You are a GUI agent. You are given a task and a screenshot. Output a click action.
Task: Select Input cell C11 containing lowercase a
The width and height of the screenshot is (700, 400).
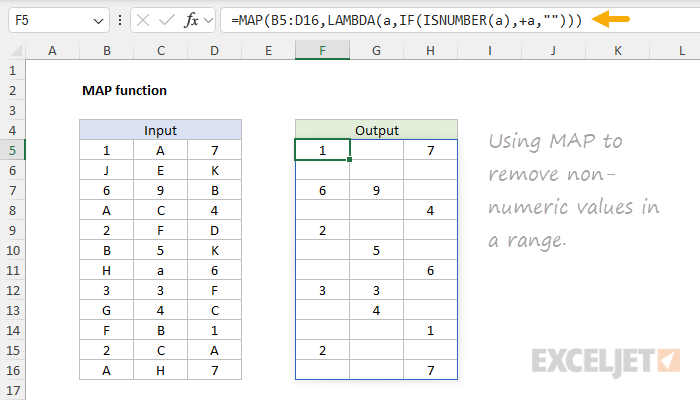161,271
